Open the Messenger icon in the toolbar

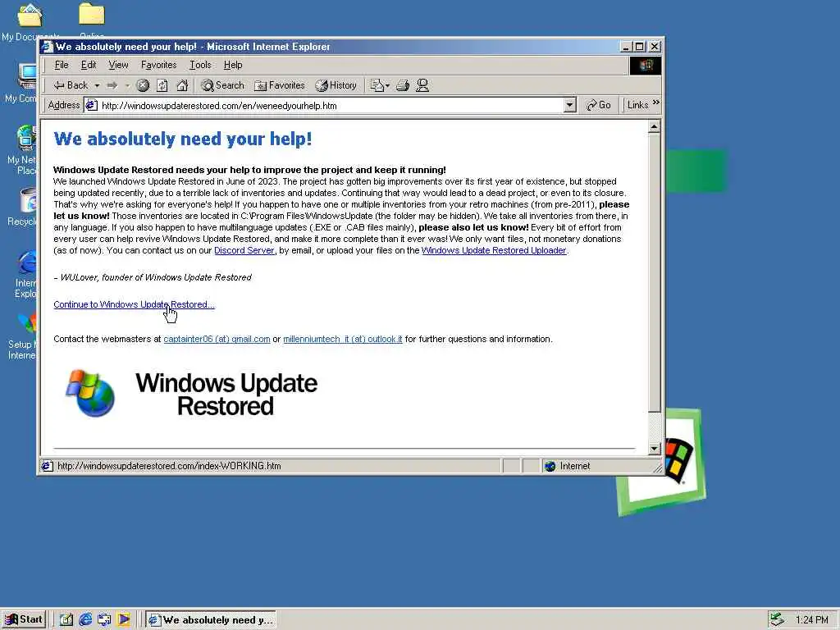422,85
